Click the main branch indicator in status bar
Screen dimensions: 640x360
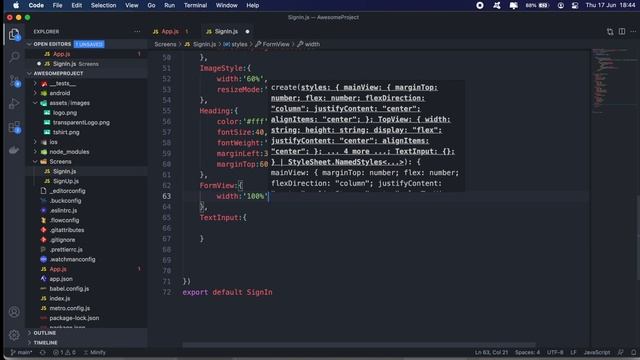tap(21, 352)
